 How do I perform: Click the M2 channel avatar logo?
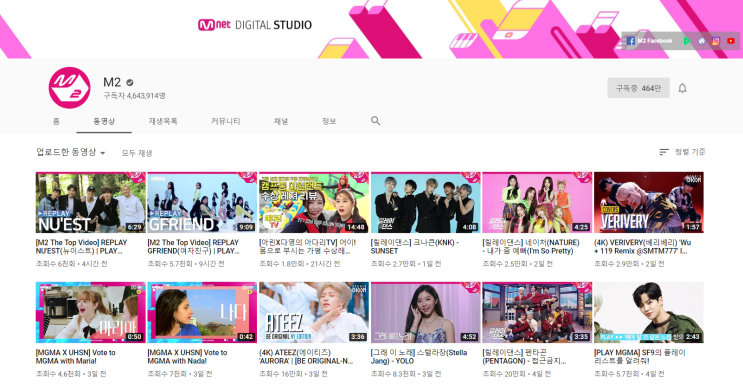(69, 88)
